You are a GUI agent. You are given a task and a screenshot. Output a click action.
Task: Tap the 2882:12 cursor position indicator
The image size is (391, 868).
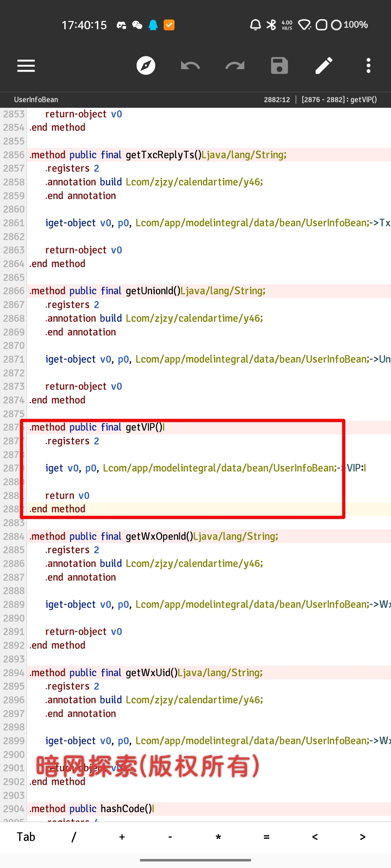(x=277, y=100)
